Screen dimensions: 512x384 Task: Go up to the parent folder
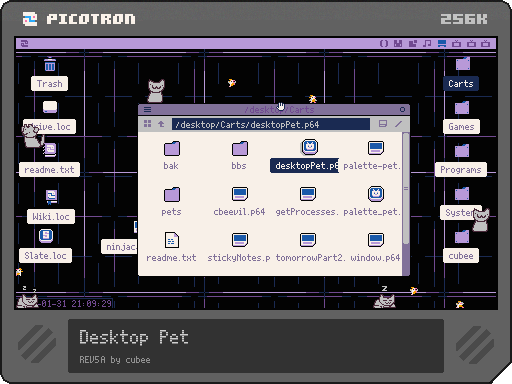pyautogui.click(x=161, y=124)
